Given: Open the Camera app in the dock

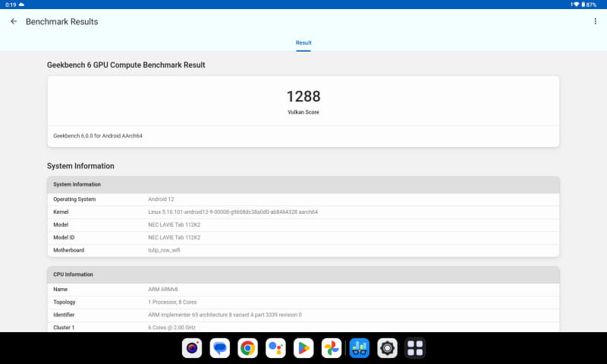Looking at the screenshot, I should [x=192, y=348].
